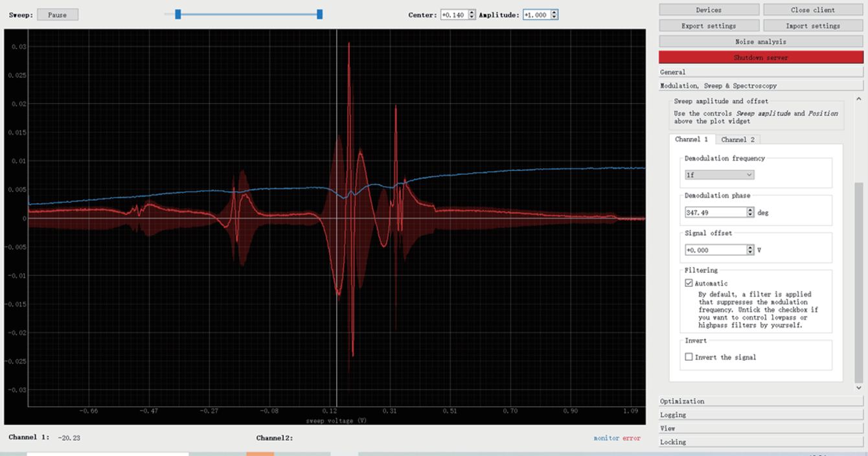Screen dimensions: 868x456
Task: Open Noise analysis
Action: pyautogui.click(x=761, y=41)
